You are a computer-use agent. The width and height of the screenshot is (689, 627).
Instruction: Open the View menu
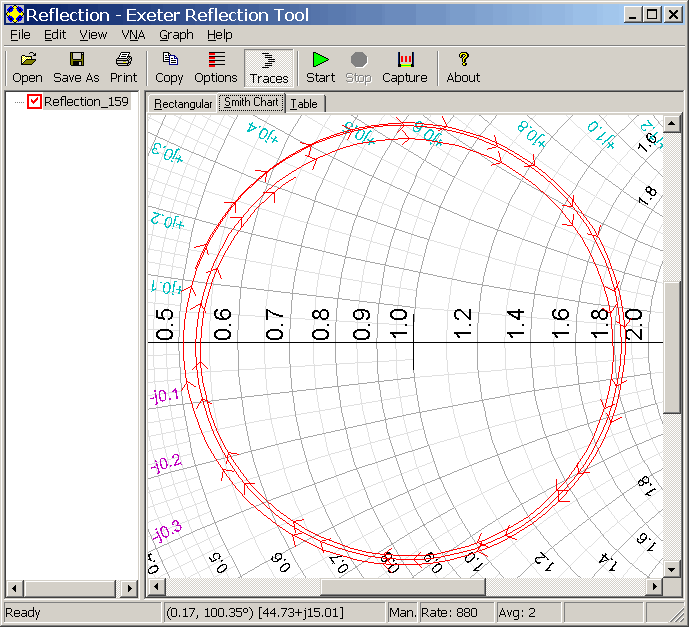[x=93, y=35]
